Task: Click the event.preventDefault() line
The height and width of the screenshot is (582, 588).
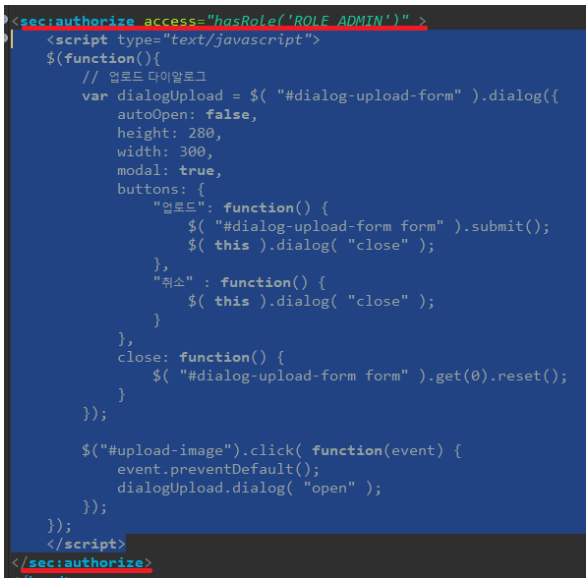Action: [x=218, y=469]
